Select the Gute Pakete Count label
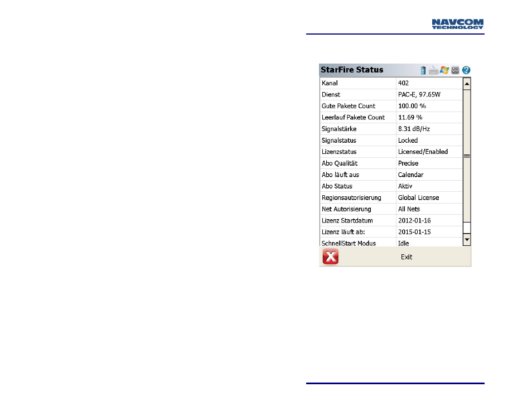This screenshot has height=411, width=532. tap(349, 106)
